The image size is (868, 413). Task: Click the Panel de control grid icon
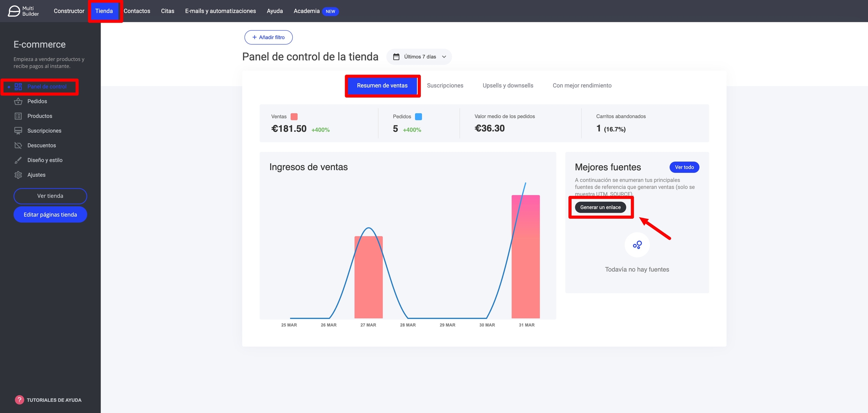(18, 87)
